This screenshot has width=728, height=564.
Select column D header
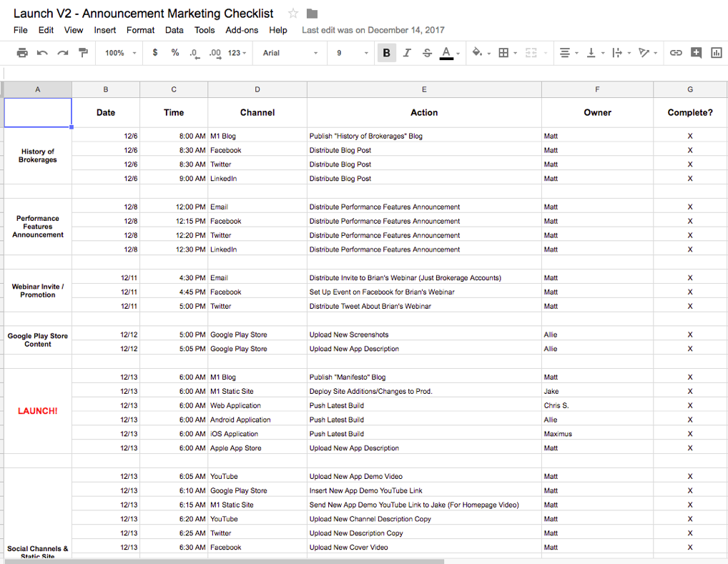(257, 89)
